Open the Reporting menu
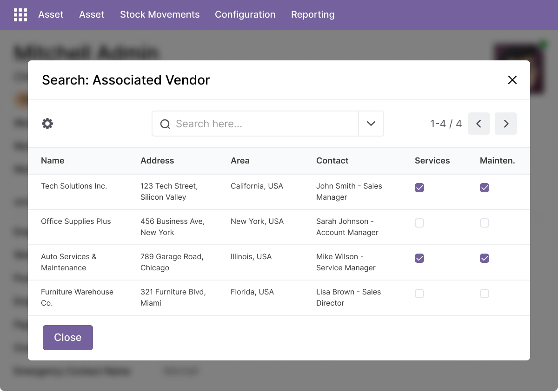This screenshot has height=392, width=558. (313, 14)
